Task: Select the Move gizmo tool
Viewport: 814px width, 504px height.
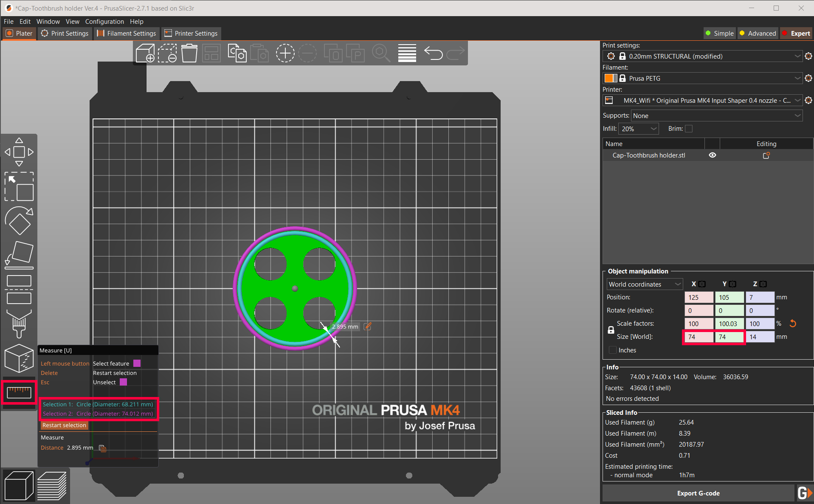Action: 19,152
